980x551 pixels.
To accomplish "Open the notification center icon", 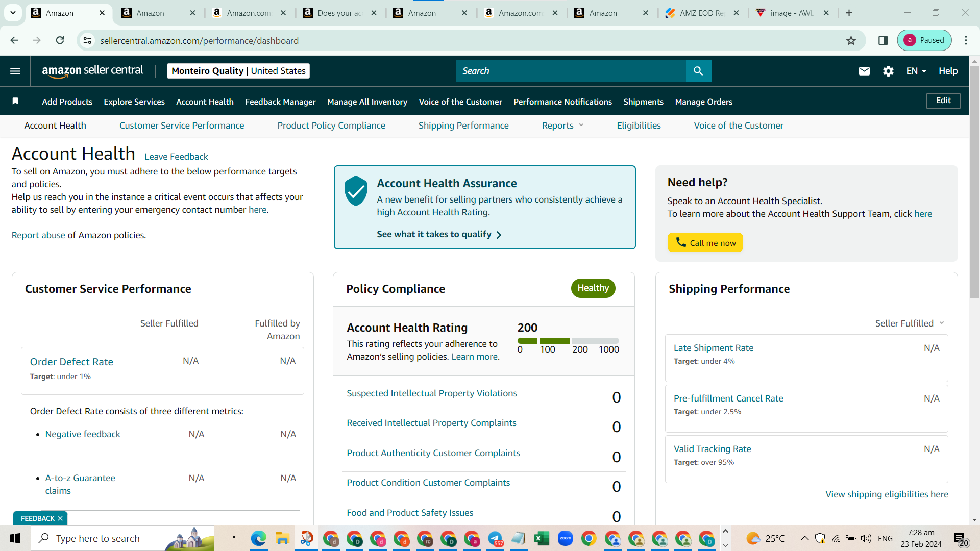I will [960, 538].
